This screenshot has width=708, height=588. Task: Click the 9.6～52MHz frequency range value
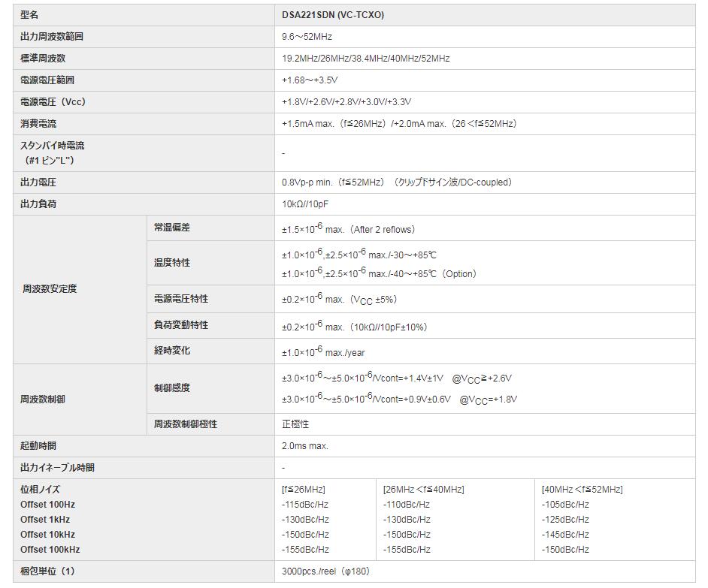tap(307, 37)
